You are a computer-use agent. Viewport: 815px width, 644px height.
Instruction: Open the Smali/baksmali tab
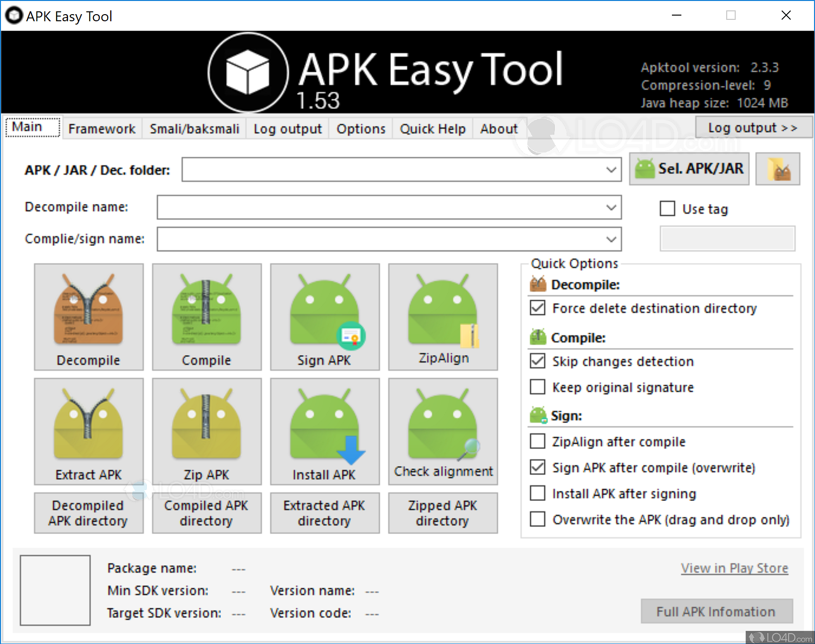click(195, 128)
